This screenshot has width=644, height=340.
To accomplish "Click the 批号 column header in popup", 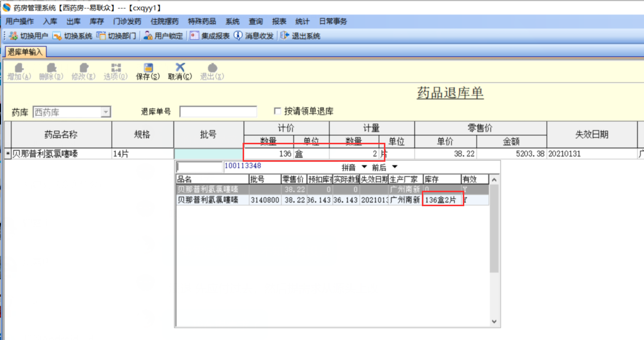I will pos(265,179).
